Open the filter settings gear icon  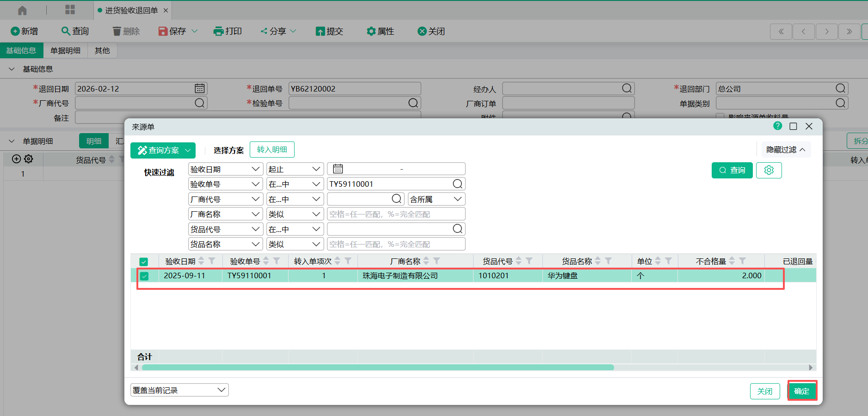tap(769, 170)
